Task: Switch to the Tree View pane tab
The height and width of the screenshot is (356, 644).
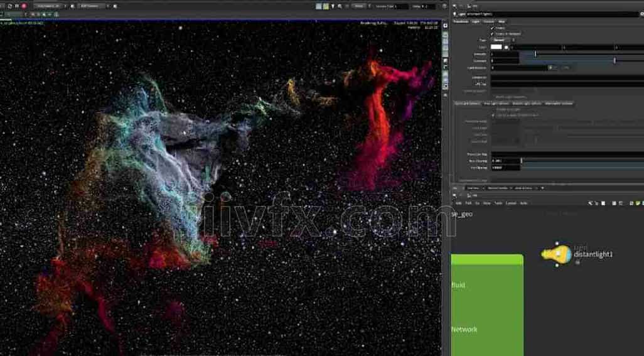Action: point(473,188)
